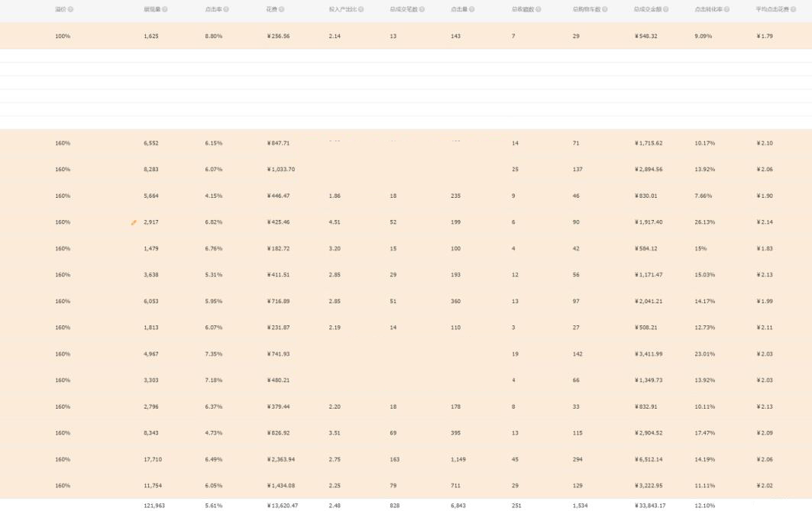Click the total conversion rate 12.10%

click(x=705, y=506)
